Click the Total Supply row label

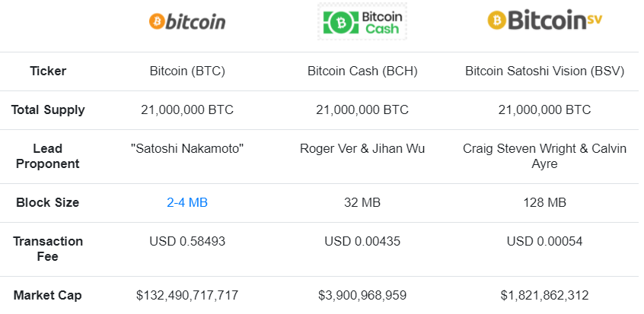[x=48, y=110]
